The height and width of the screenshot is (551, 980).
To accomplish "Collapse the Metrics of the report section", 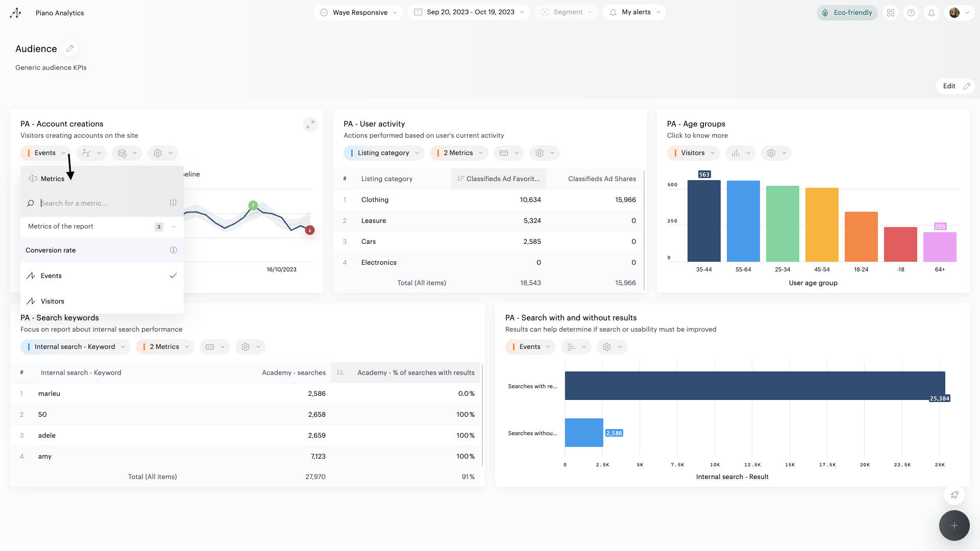I will 174,227.
